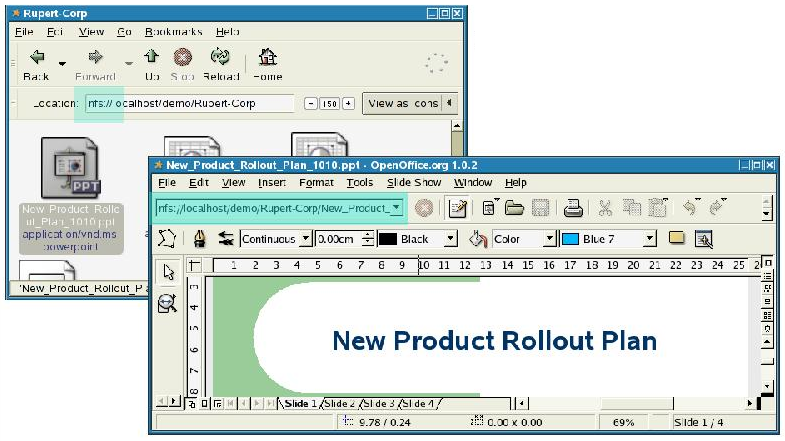Click the Area paint bucket icon
785x441 pixels.
click(478, 239)
